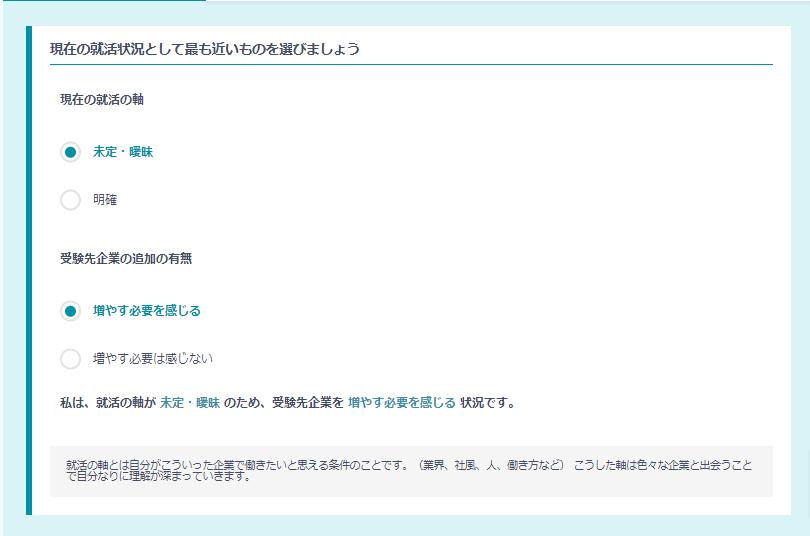Choose 増やす必要を感じる radio option
This screenshot has height=536, width=810.
(70, 311)
